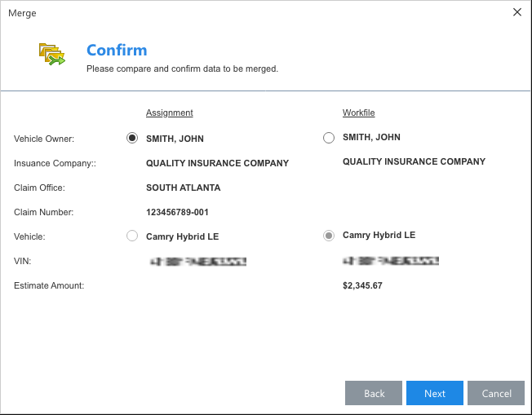Choose Assignment Camry Hybrid LE vehicle radio
532x415 pixels.
(x=132, y=236)
